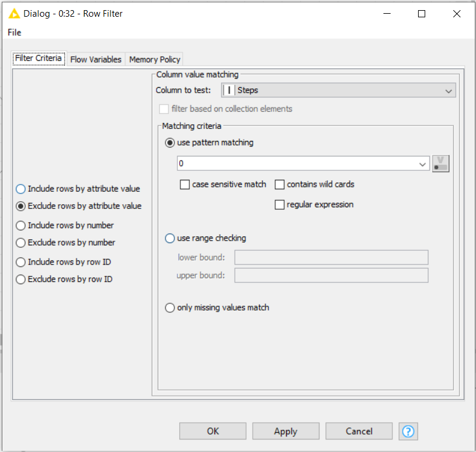Enable regular expression checkbox
This screenshot has height=452, width=476.
[280, 205]
